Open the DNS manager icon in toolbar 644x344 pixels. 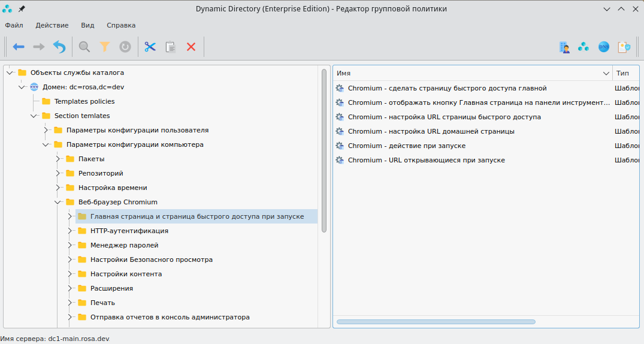point(604,47)
